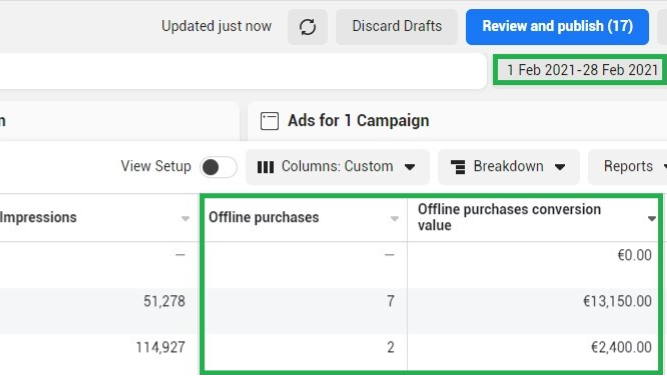The height and width of the screenshot is (376, 667).
Task: Expand the Breakdown dropdown menu
Action: click(x=509, y=167)
